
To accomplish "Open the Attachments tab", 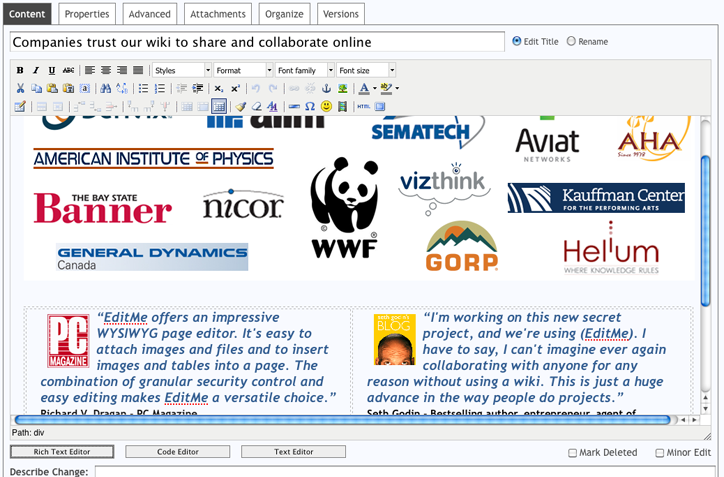I will click(218, 14).
